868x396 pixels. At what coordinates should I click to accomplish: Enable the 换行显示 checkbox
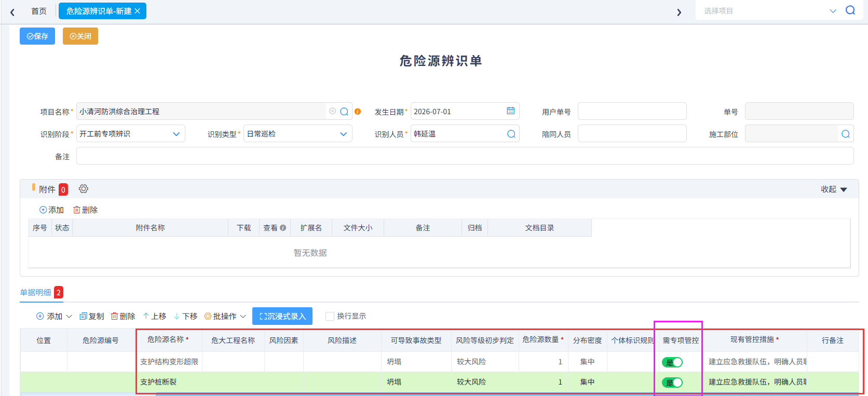[x=330, y=316]
